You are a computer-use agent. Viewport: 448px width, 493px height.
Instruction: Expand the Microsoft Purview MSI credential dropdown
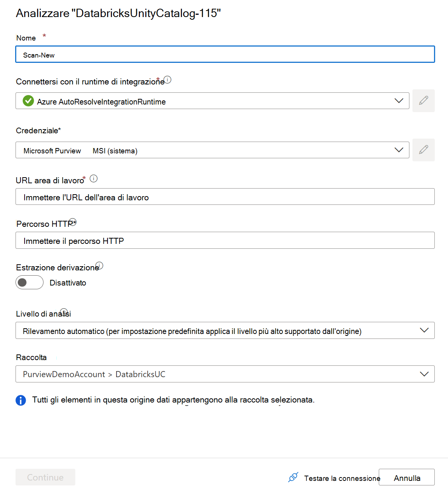pos(399,150)
